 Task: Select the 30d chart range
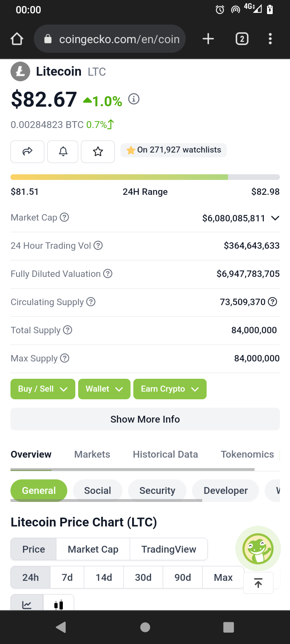tap(143, 578)
